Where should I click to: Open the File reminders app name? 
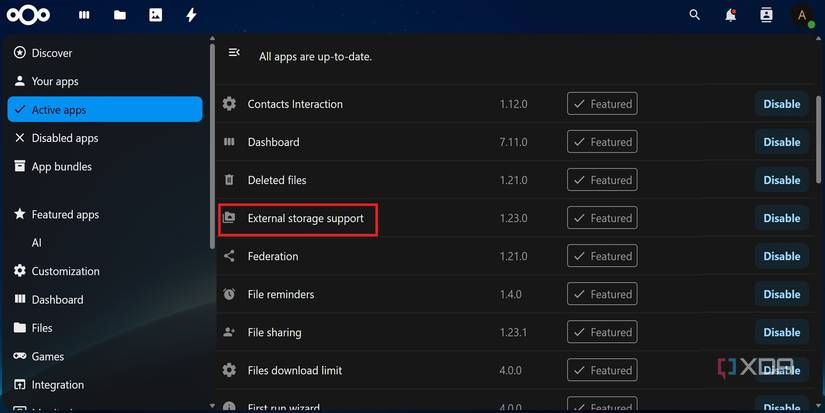click(281, 294)
